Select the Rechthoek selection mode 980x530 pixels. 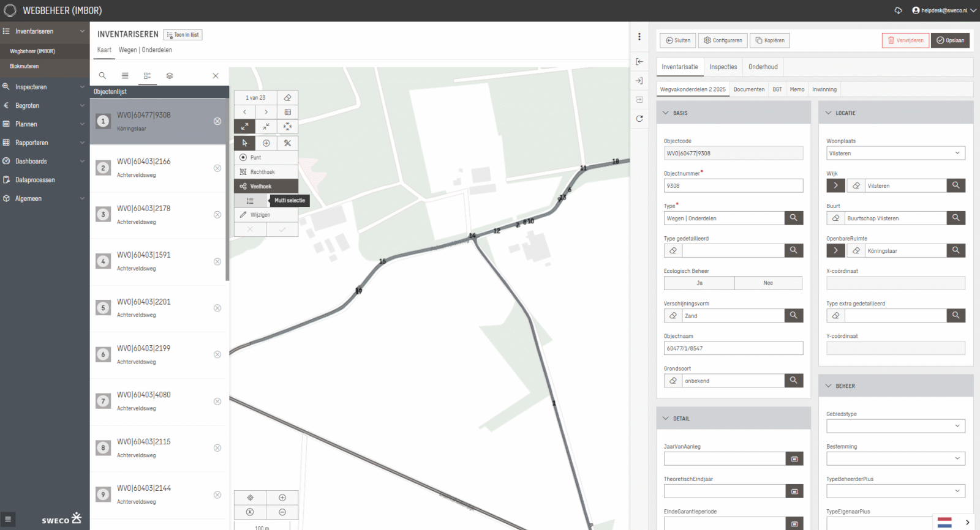[x=266, y=172]
